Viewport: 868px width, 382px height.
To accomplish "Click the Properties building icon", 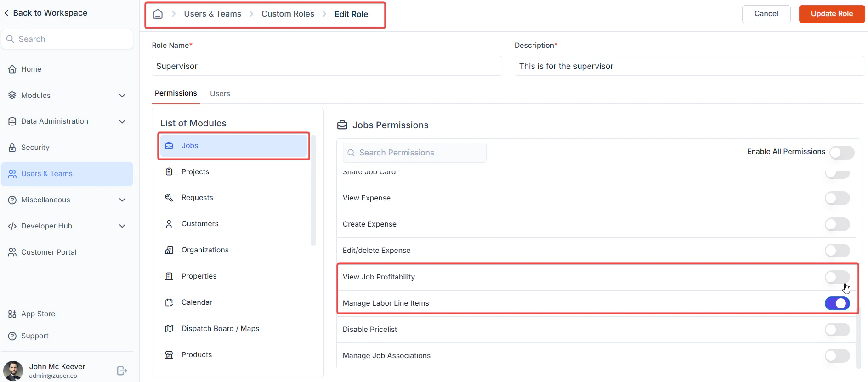I will 169,276.
